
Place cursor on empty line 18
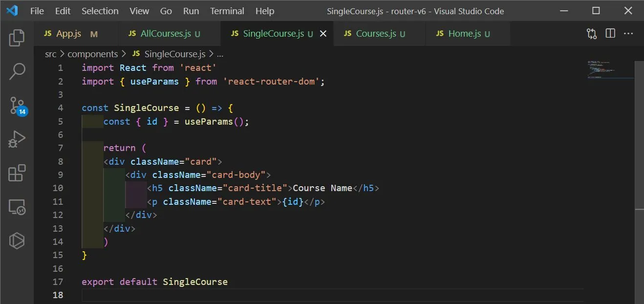[x=332, y=295]
